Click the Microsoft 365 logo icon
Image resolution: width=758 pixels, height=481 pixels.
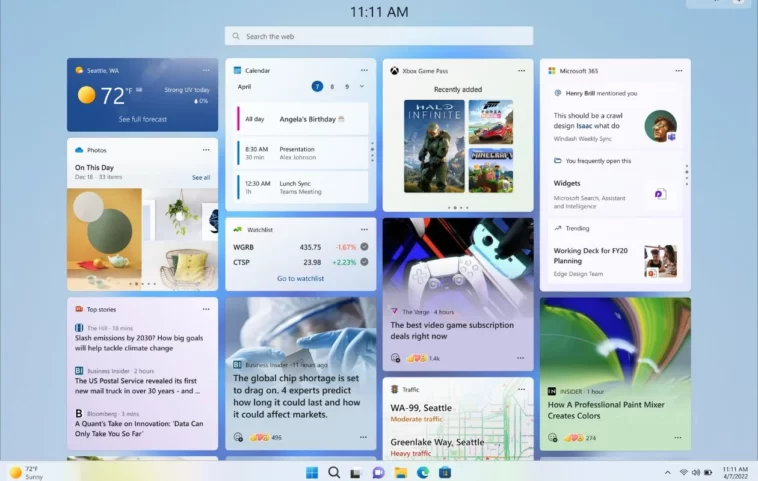pos(552,71)
